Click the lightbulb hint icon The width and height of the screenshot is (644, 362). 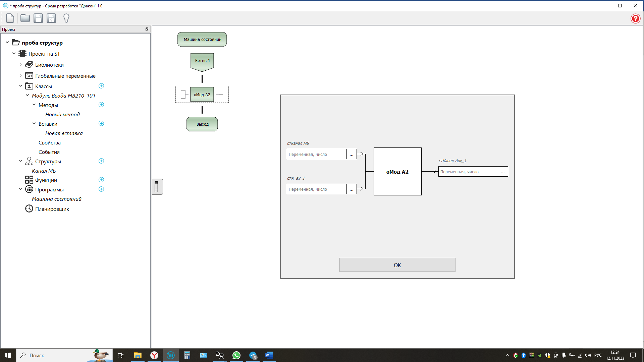click(x=66, y=18)
